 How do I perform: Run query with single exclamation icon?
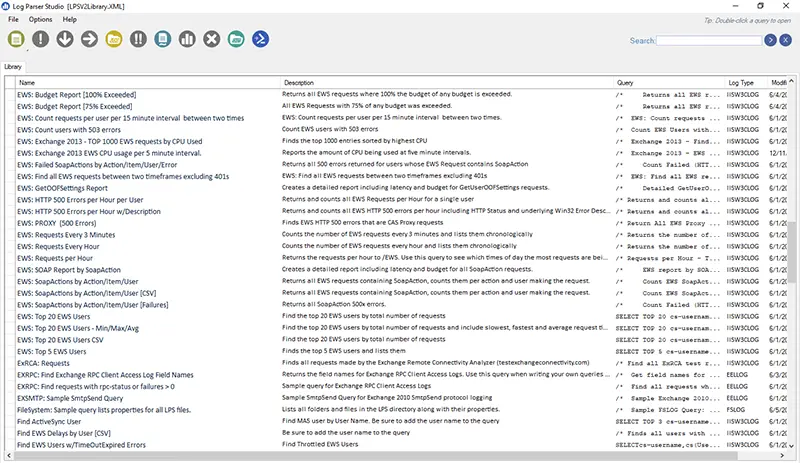pos(40,39)
